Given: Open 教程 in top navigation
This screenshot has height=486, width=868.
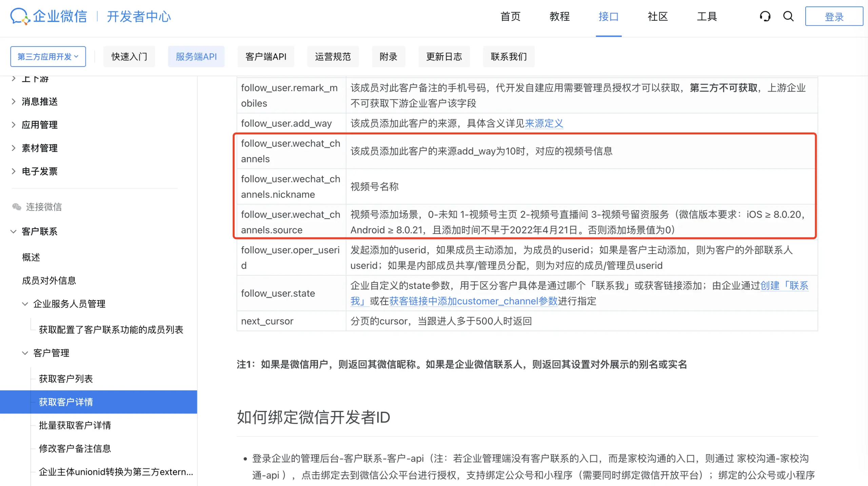Looking at the screenshot, I should (559, 16).
